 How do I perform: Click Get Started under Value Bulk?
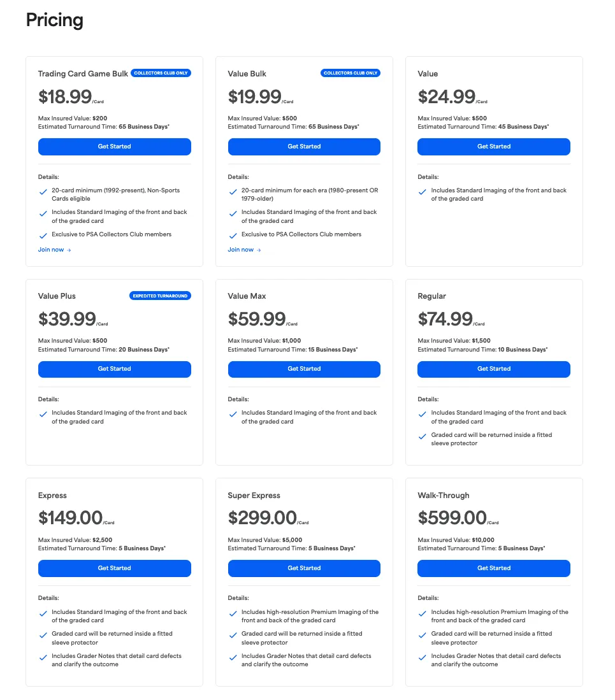coord(304,146)
